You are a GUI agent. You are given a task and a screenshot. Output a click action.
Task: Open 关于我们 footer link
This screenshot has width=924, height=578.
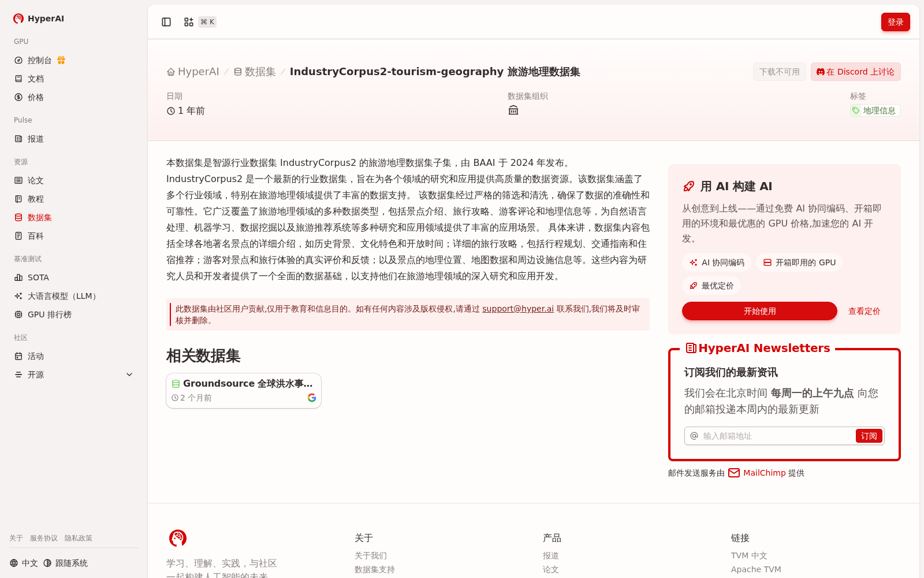371,555
